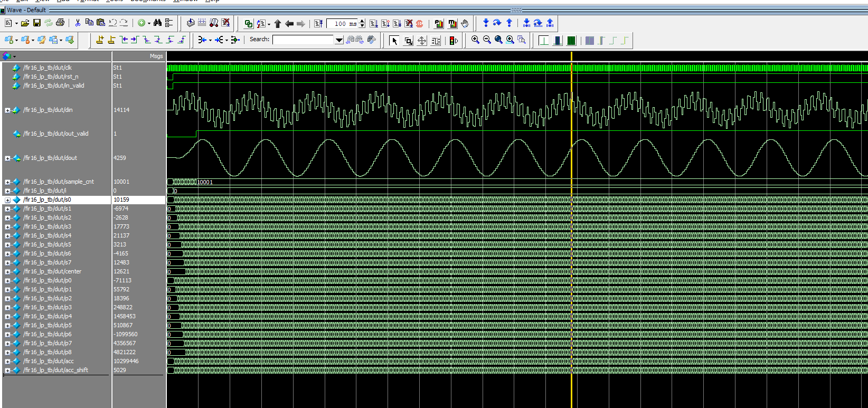Toggle the solid green waveform format icon
Screen dimensions: 868x408
571,41
